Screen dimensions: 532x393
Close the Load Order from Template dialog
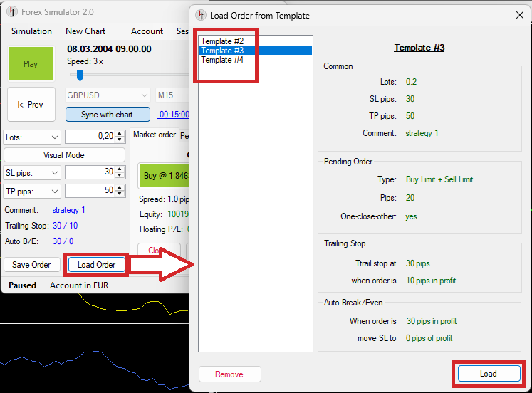click(x=518, y=15)
